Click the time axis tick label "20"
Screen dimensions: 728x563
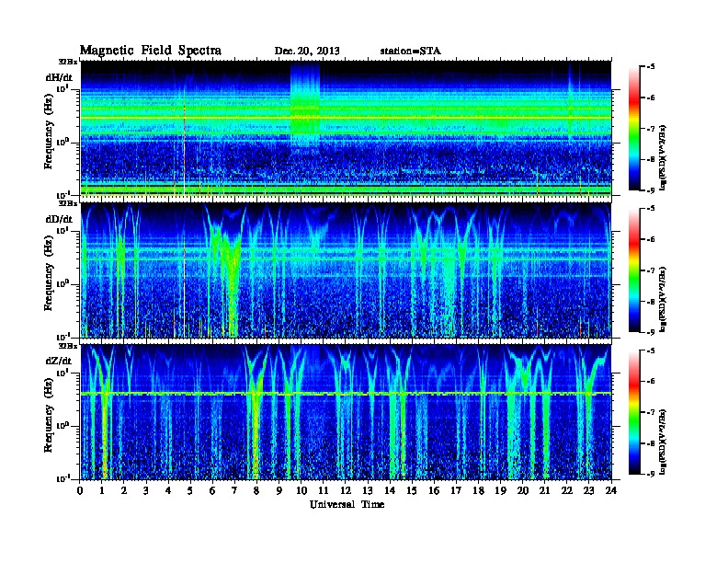(523, 490)
